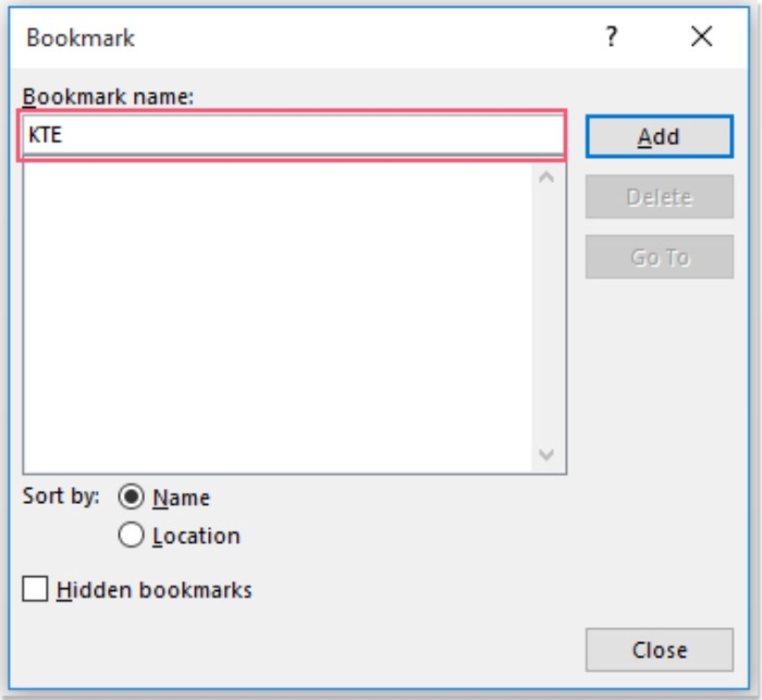762x700 pixels.
Task: Select the Name radio button
Action: pyautogui.click(x=131, y=497)
